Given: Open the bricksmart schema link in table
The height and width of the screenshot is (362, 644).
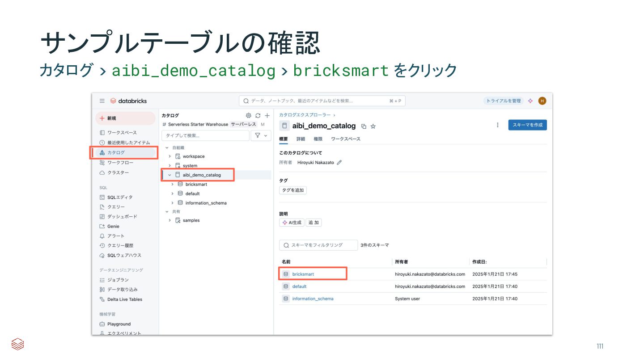Looking at the screenshot, I should pos(303,274).
